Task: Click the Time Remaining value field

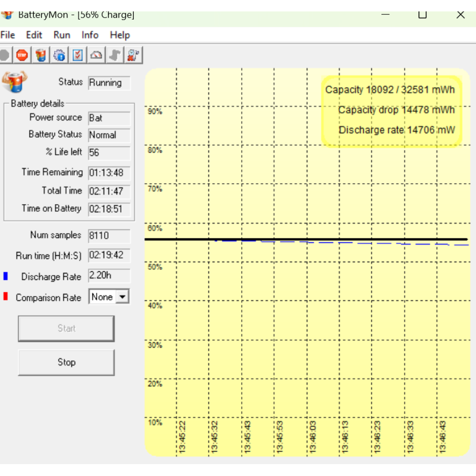Action: point(109,173)
